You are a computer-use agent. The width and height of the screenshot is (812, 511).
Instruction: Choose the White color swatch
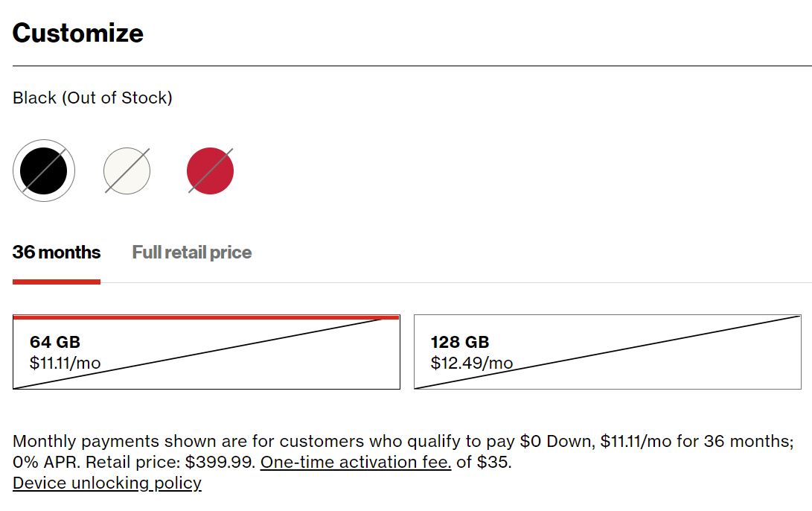click(x=127, y=171)
